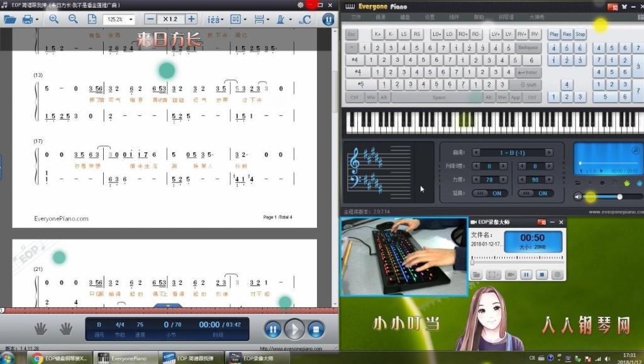The width and height of the screenshot is (644, 364).
Task: Click the left arrow of the key signature selector
Action: 476,152
